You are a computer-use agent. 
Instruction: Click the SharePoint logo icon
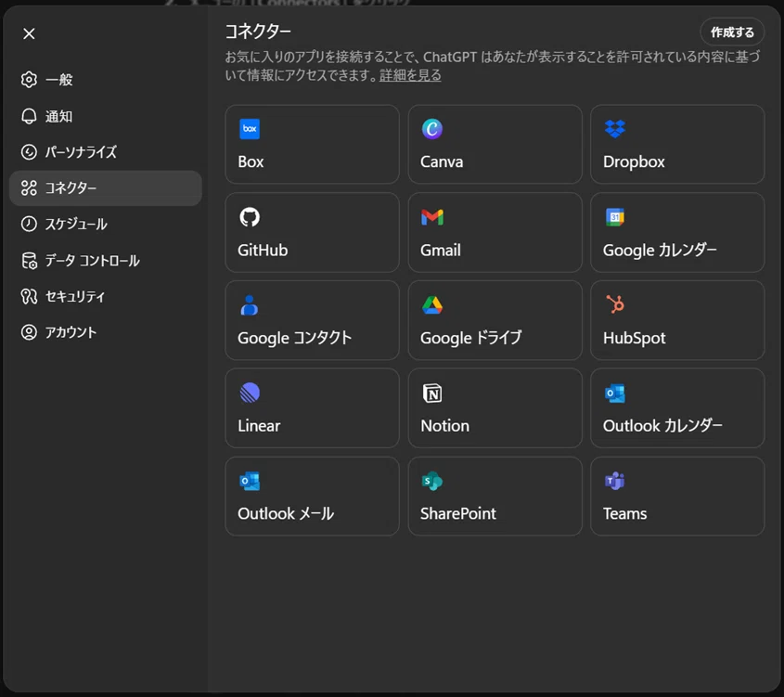coord(432,481)
